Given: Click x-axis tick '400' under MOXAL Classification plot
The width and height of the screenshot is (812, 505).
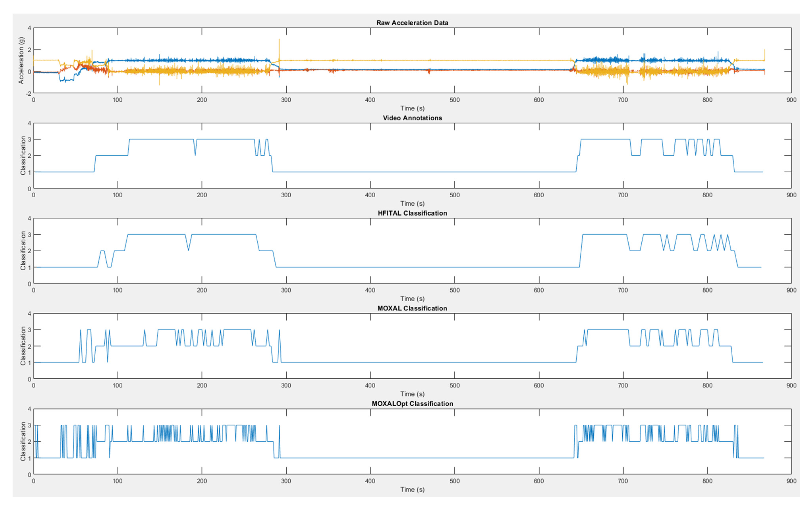Looking at the screenshot, I should (370, 385).
